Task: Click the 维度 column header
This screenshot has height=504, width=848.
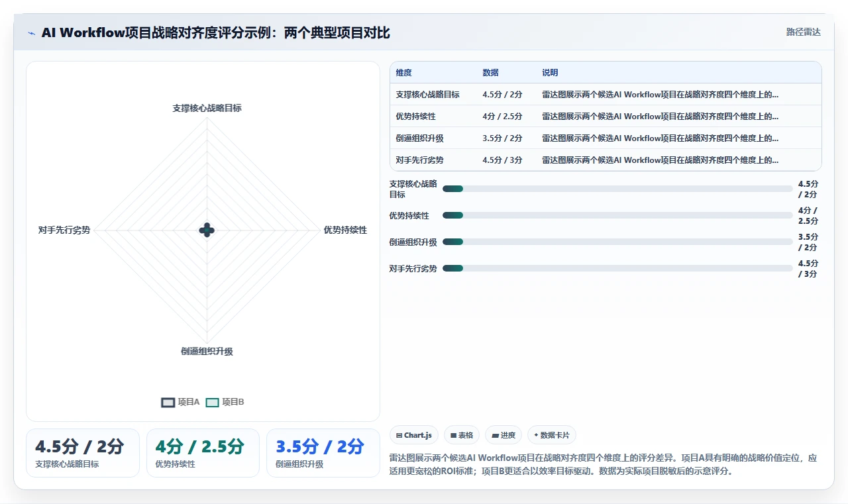Action: click(404, 73)
